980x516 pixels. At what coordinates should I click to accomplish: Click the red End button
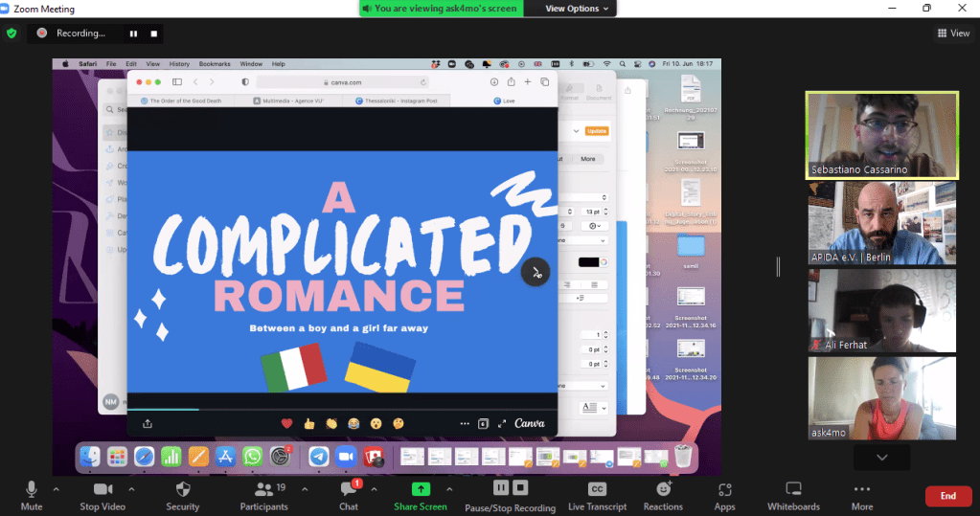pyautogui.click(x=947, y=496)
